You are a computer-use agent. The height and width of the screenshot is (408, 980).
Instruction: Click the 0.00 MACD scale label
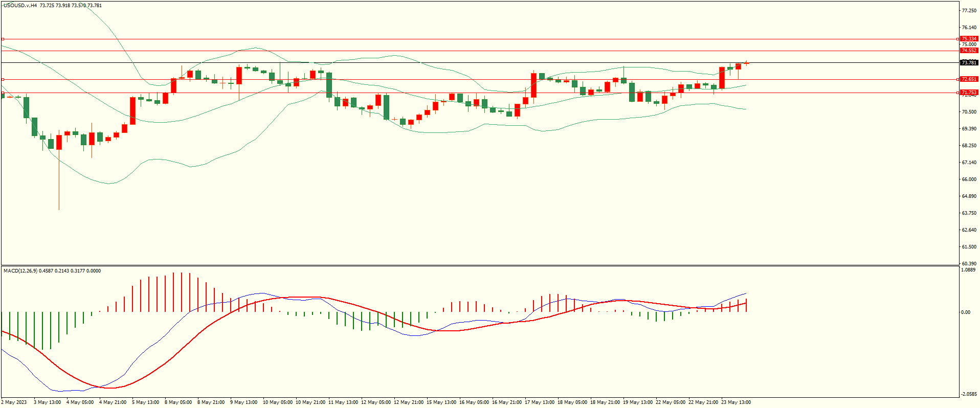tap(966, 312)
